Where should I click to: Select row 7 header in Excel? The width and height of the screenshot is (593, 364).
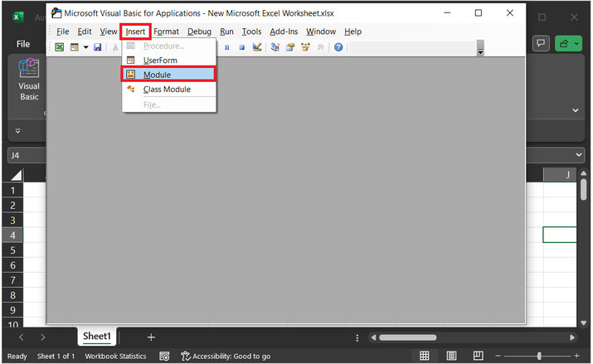[x=13, y=280]
